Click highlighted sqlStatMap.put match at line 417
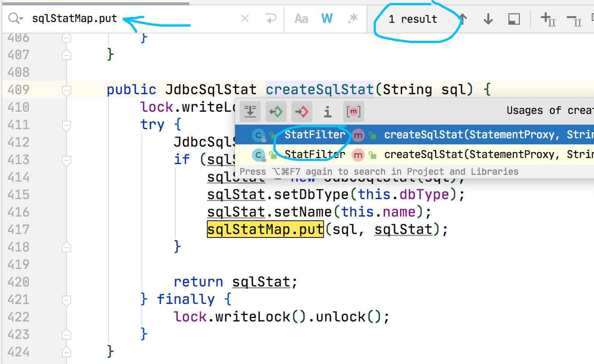This screenshot has height=364, width=594. pyautogui.click(x=265, y=229)
